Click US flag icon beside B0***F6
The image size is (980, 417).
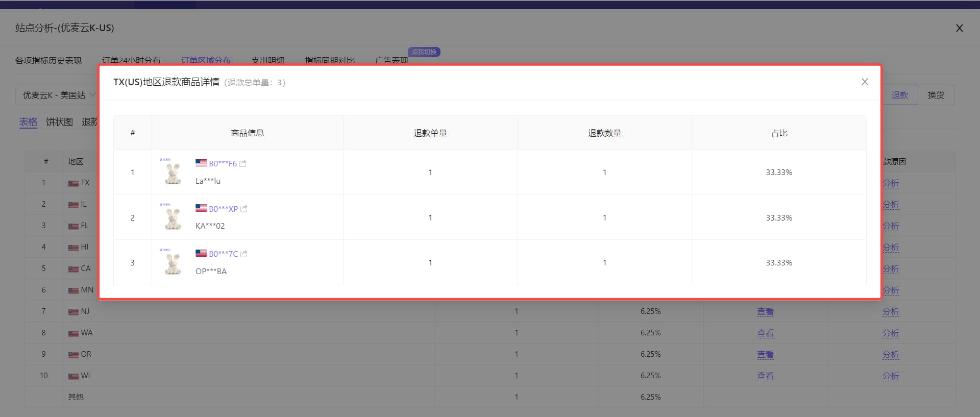(x=201, y=163)
